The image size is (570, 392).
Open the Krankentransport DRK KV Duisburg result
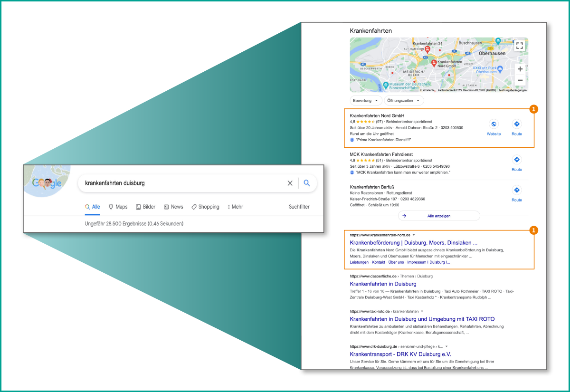pos(400,354)
